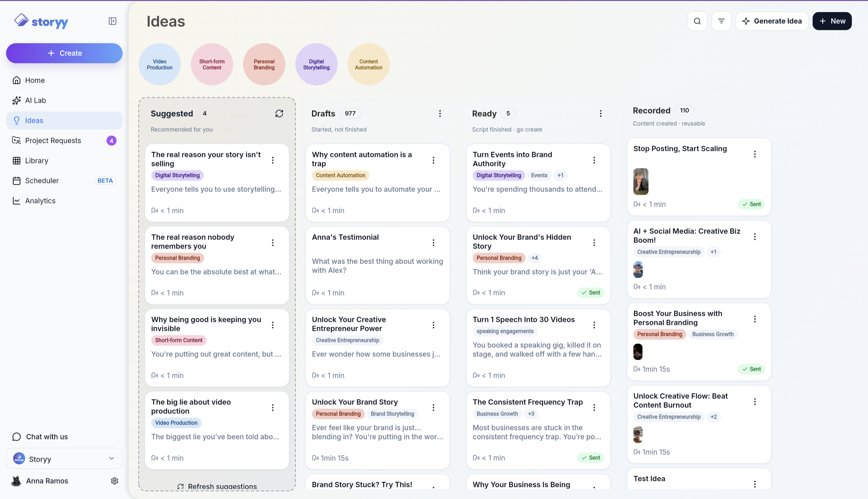
Task: Open menu on The Consistent Frequency Trap
Action: [x=594, y=407]
